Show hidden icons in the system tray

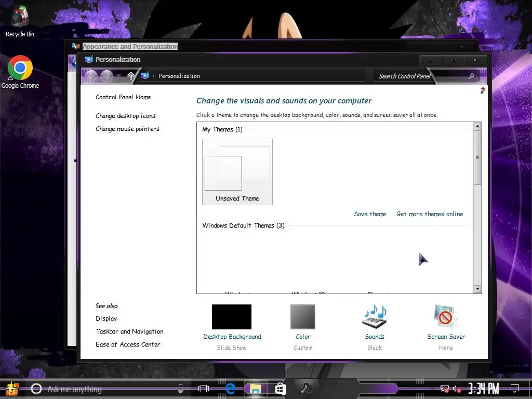[x=432, y=389]
